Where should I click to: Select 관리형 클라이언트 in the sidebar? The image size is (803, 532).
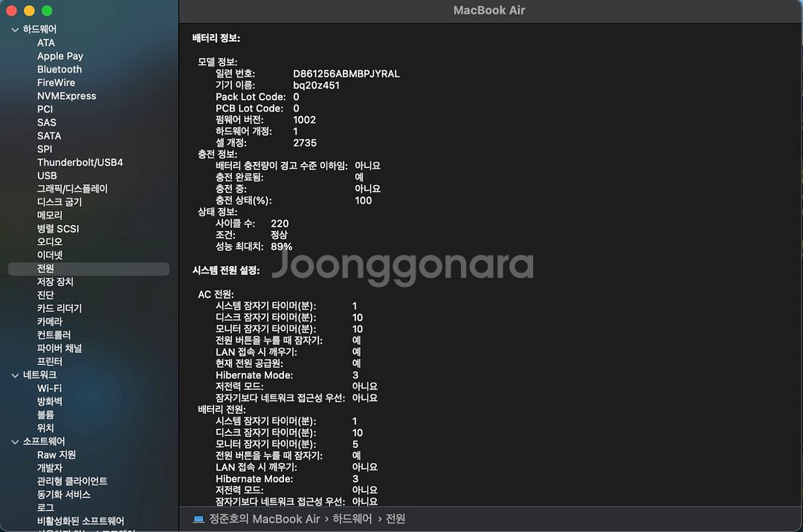[72, 481]
